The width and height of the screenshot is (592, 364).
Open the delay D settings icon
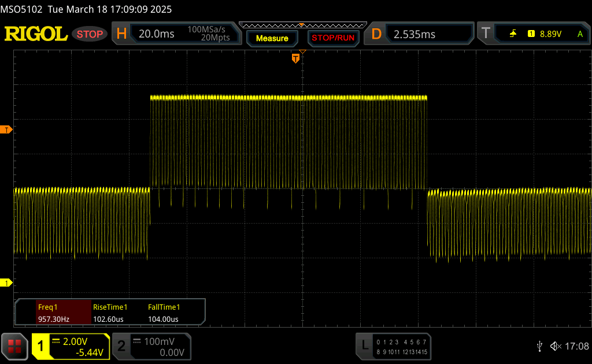pos(376,34)
